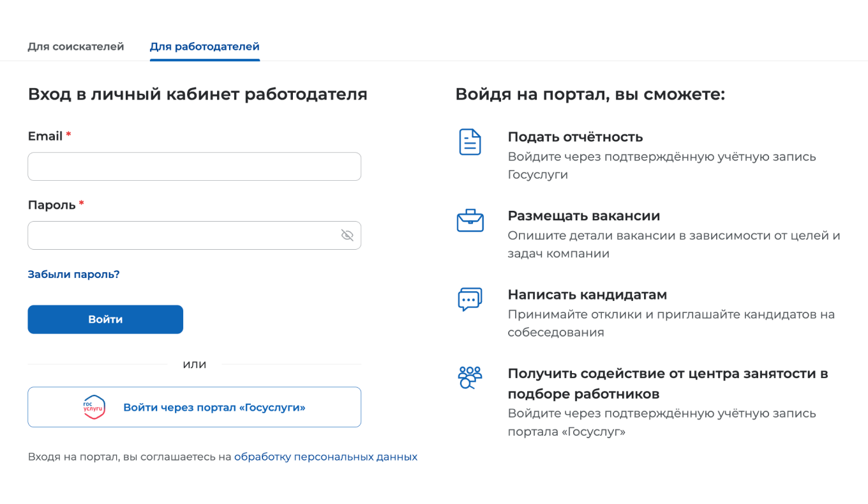Click inside the Email input field
The height and width of the screenshot is (504, 868).
point(194,166)
